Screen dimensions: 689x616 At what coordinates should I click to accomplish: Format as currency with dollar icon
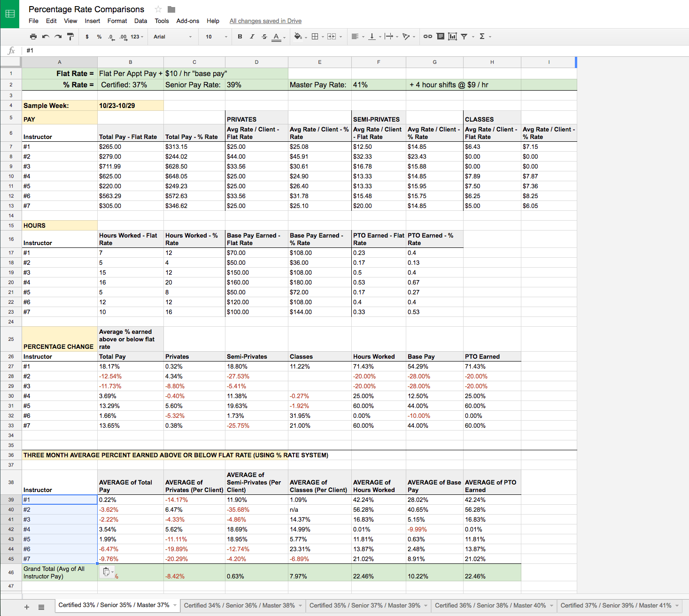87,37
